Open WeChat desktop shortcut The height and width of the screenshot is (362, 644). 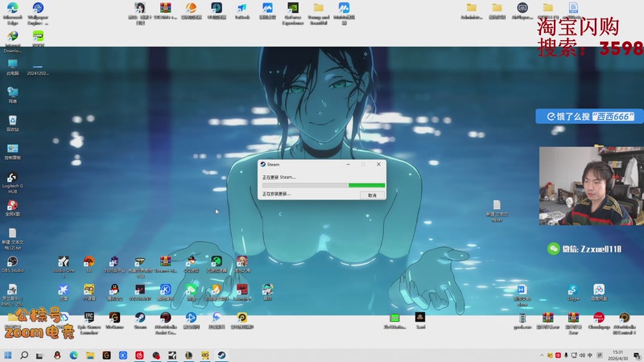click(x=191, y=292)
